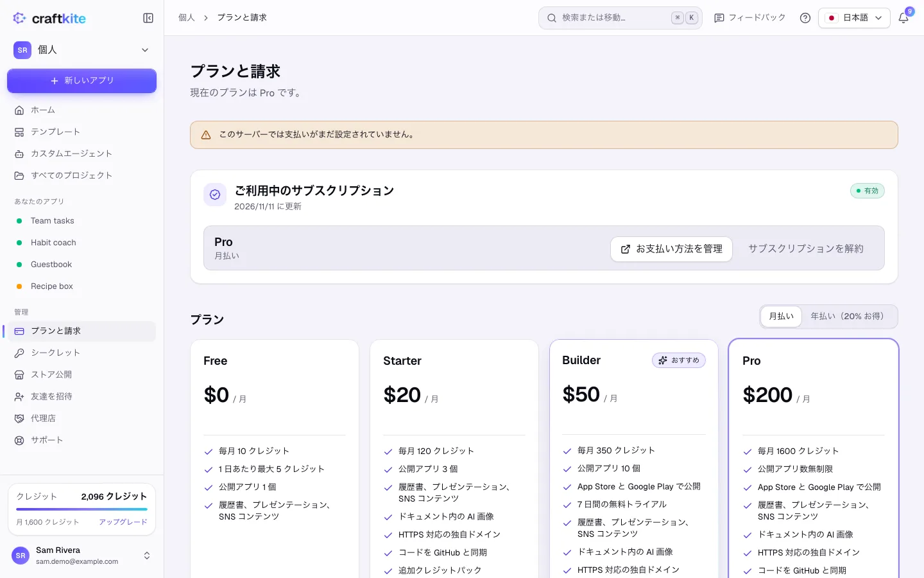Click お支払い方法を管理 button
Screen dimensions: 924x578
[x=671, y=249]
